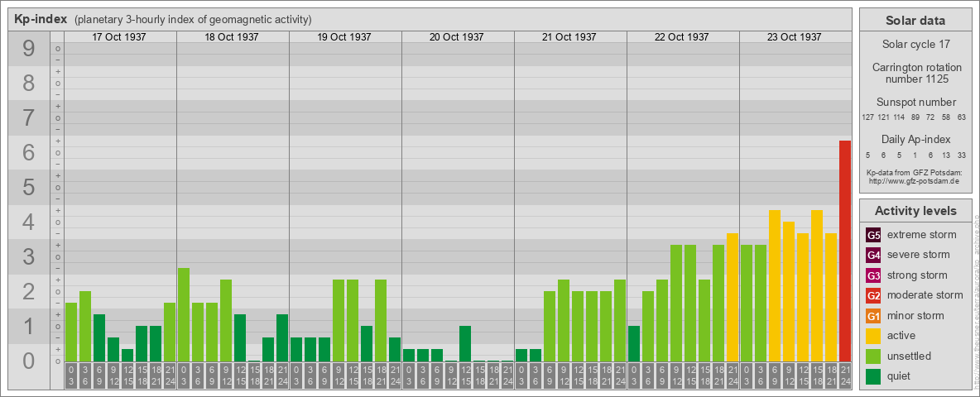This screenshot has width=980, height=397.
Task: Click the '23 Oct 1937' date header
Action: tap(794, 37)
